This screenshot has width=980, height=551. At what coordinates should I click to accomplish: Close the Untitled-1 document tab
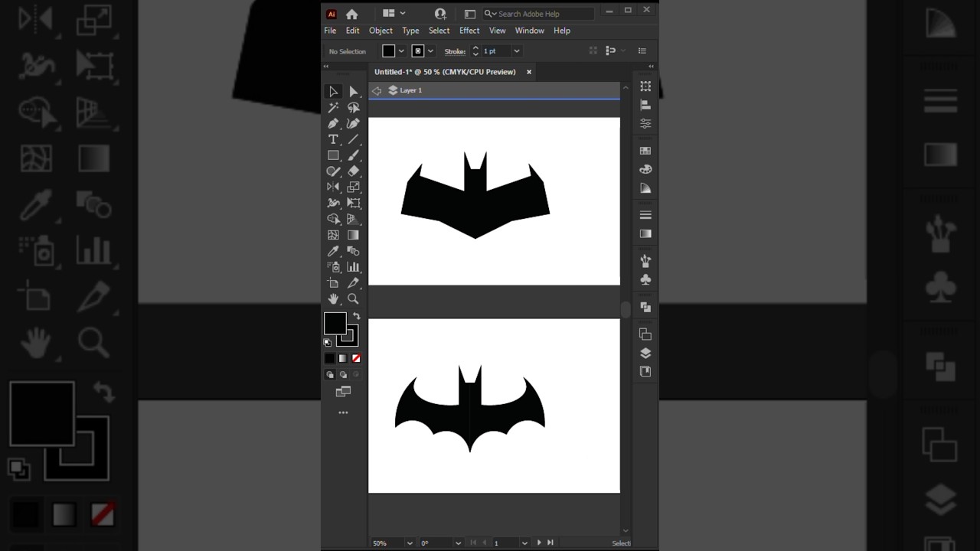(x=528, y=72)
